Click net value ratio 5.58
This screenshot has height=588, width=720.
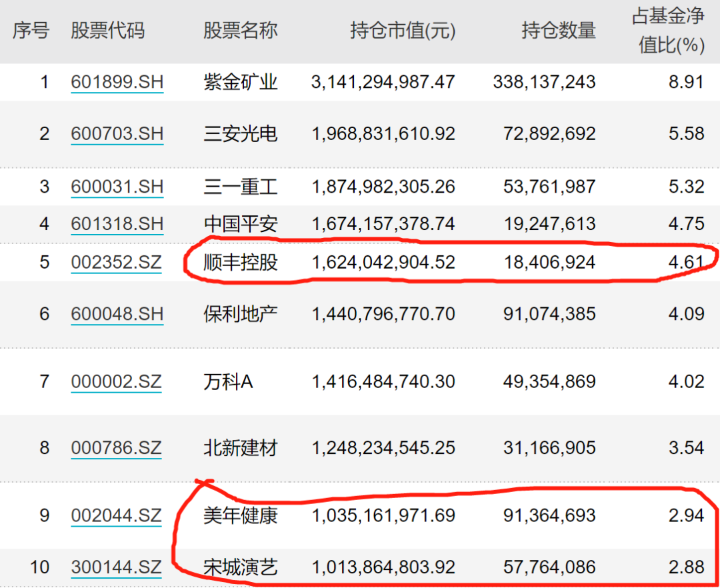click(687, 134)
